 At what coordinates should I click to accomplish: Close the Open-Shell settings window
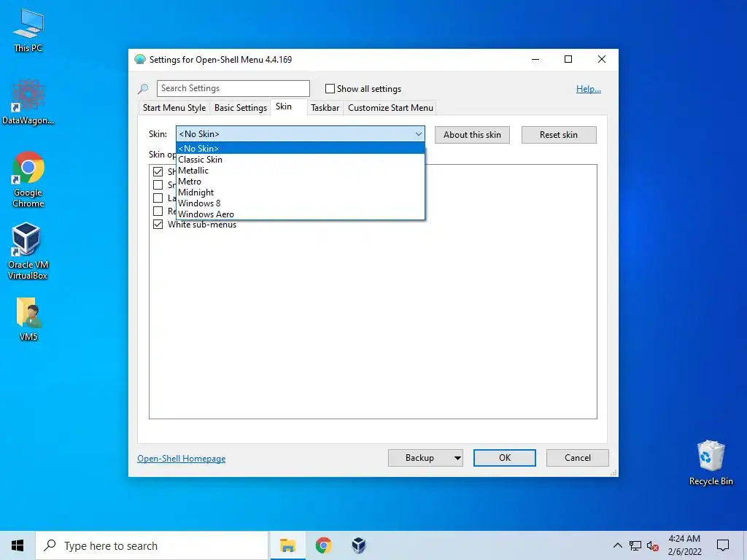point(602,59)
